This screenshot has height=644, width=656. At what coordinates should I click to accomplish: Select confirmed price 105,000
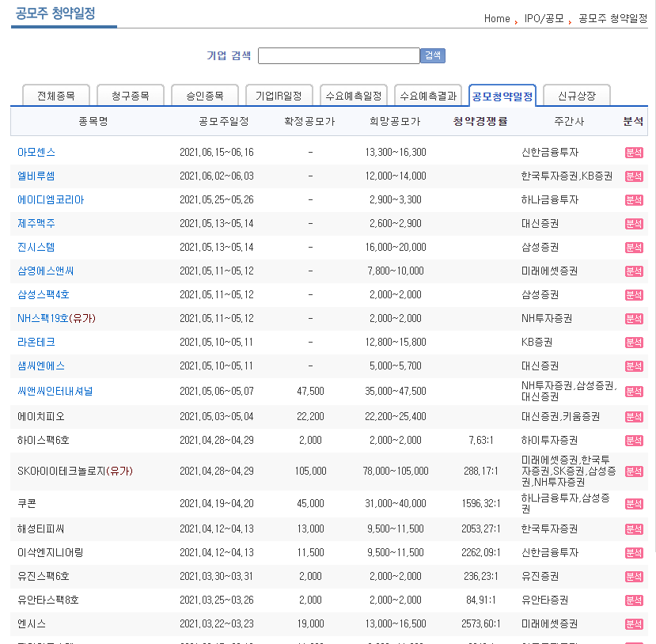click(310, 472)
